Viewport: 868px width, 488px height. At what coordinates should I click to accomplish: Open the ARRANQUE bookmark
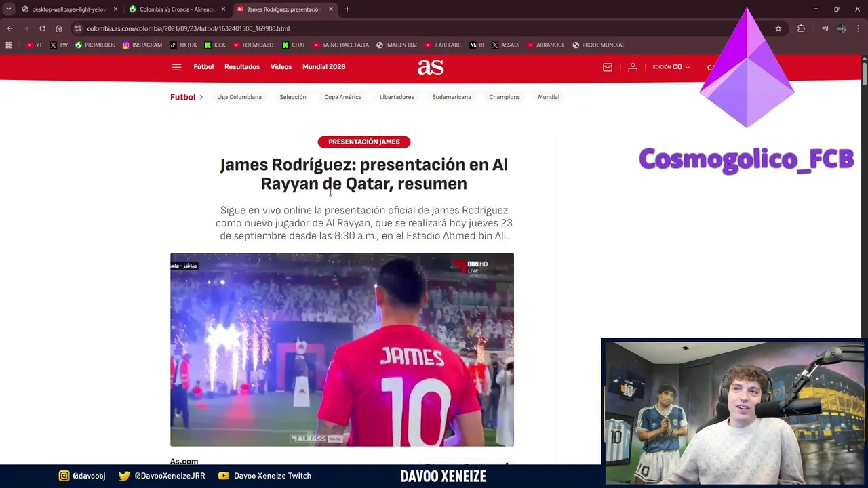coord(545,45)
